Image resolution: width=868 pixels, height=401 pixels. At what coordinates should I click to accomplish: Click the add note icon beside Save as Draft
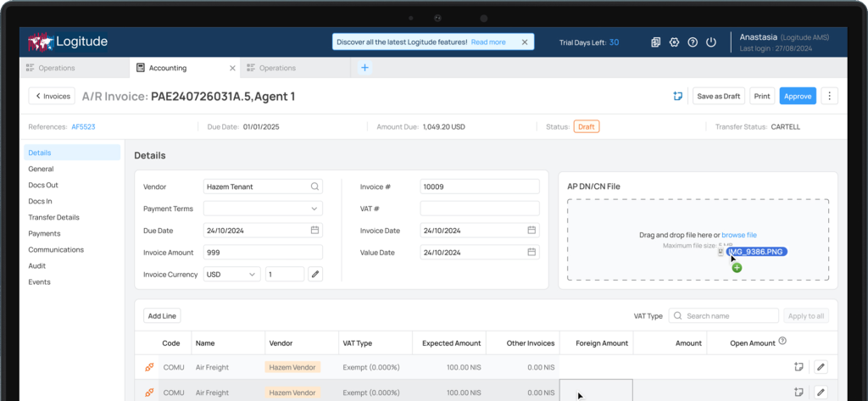coord(677,96)
